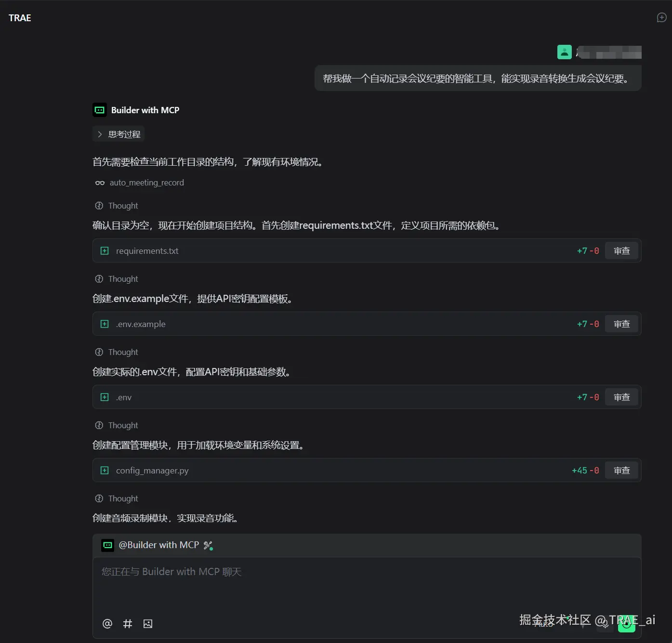Review config_manager.py with its 审查 button

(x=621, y=471)
